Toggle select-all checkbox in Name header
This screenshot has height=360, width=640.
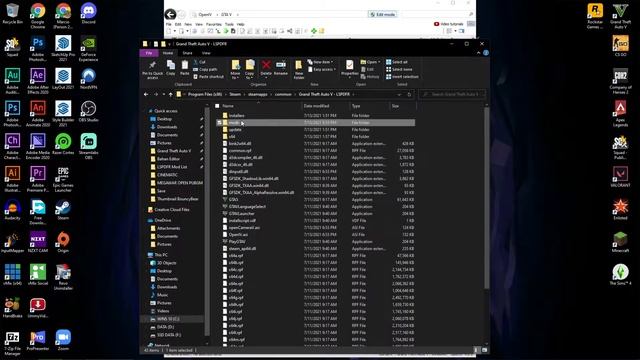tap(217, 106)
